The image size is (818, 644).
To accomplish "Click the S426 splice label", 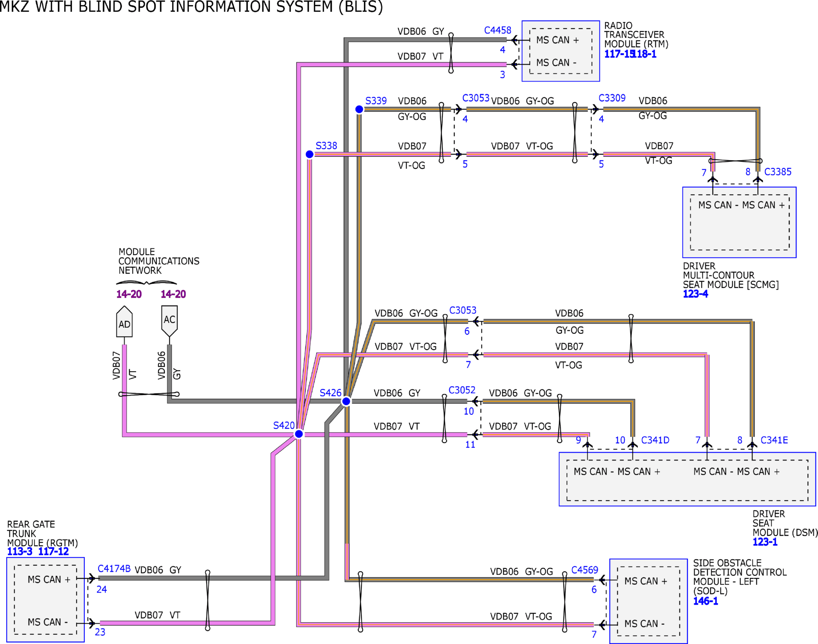I will tap(331, 393).
